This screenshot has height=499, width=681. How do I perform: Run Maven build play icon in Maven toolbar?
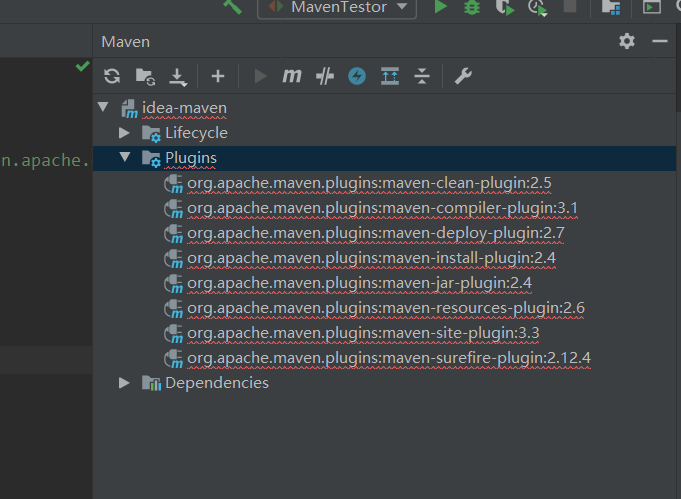(260, 76)
